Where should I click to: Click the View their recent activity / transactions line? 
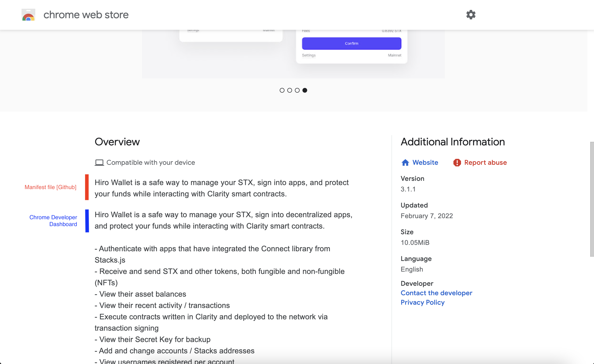(x=162, y=305)
